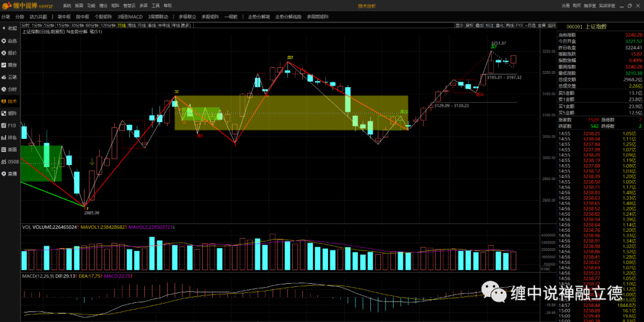Viewport: 644px width, 322px height.
Task: Open the 交易 link in title bar
Action: [x=566, y=6]
